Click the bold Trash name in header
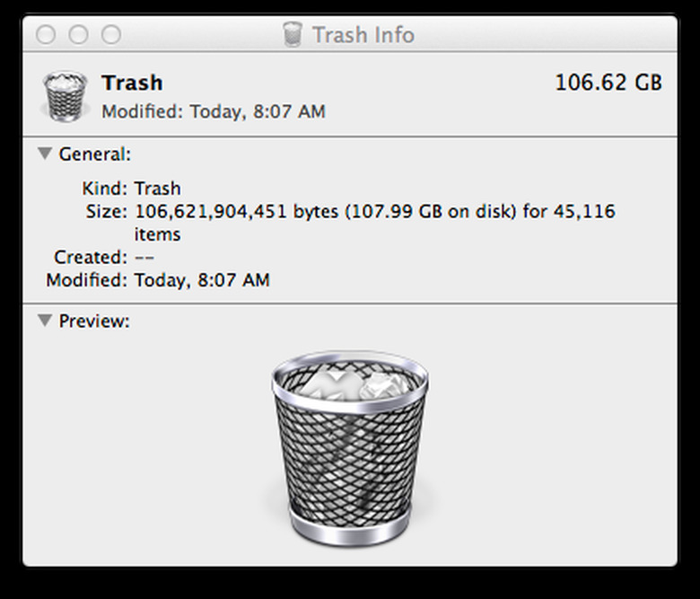This screenshot has width=700, height=599. point(132,83)
